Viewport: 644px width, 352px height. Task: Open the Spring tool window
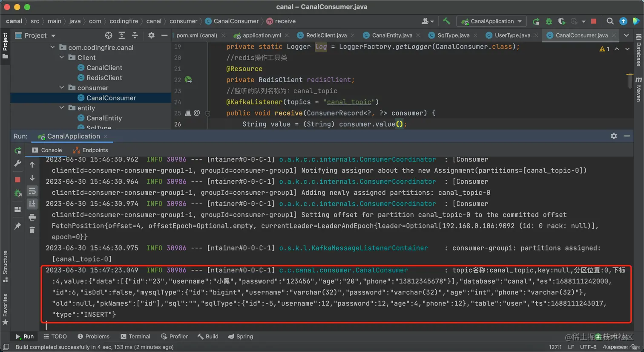click(x=240, y=336)
